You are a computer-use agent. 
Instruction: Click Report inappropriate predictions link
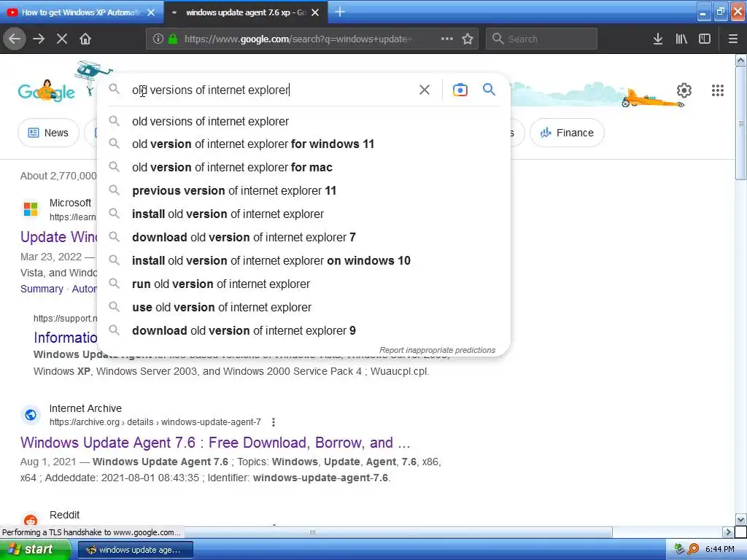coord(437,350)
